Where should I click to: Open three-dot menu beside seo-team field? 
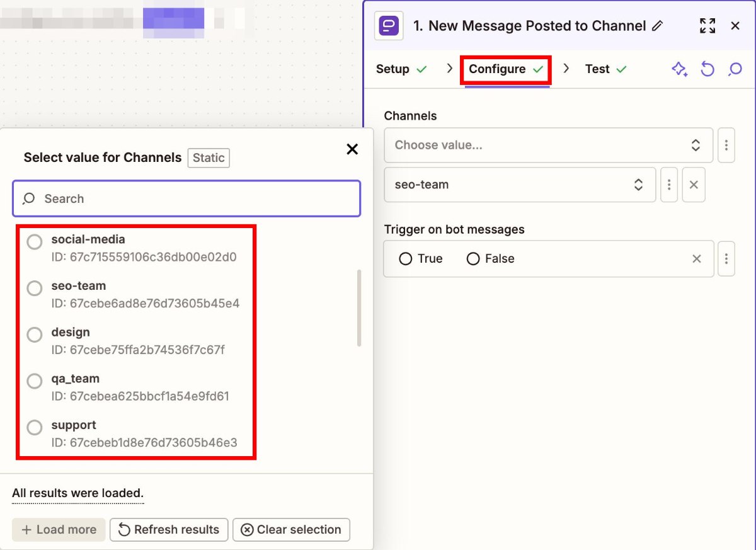pos(669,185)
